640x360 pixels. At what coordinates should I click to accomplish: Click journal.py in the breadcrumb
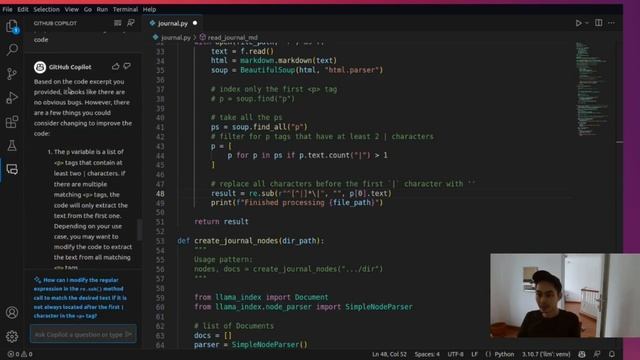point(176,37)
